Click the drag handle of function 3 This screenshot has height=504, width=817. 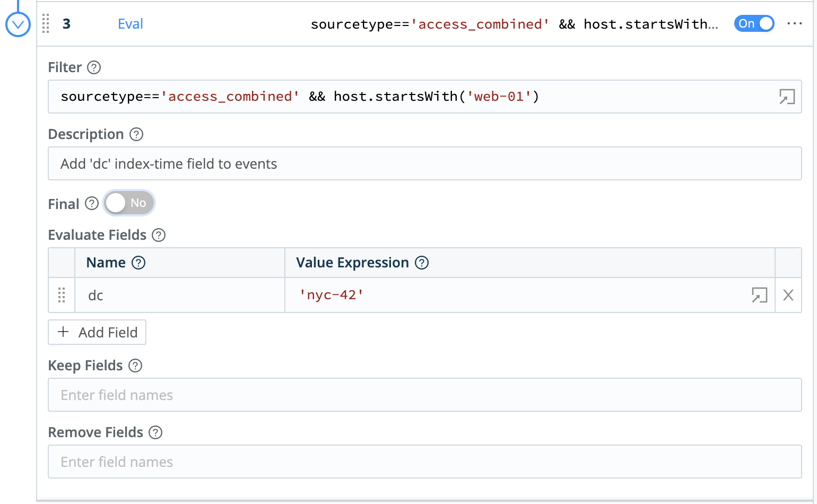click(46, 24)
